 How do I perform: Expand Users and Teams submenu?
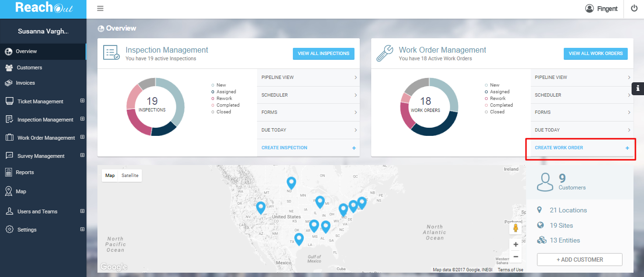coord(82,211)
